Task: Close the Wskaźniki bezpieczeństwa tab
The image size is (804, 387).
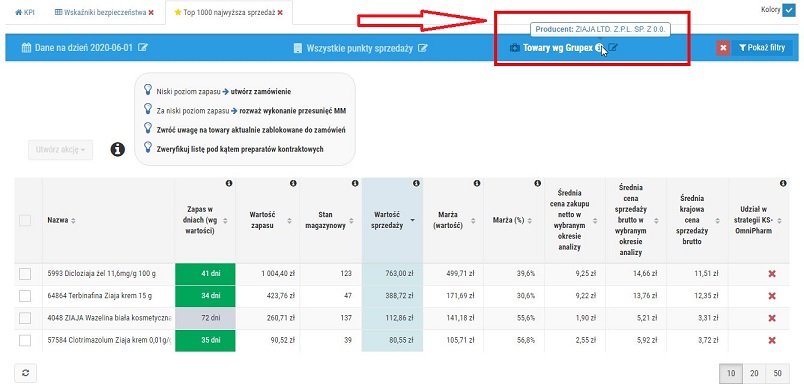Action: [x=151, y=12]
